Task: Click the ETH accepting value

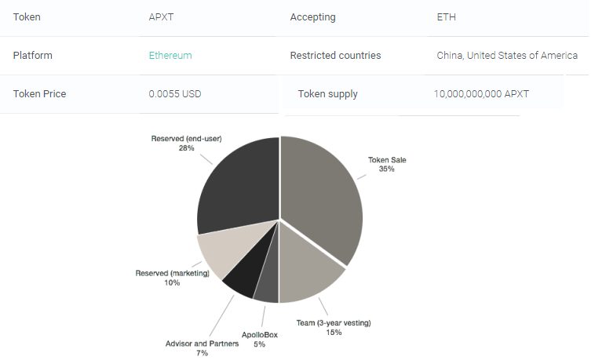Action: pyautogui.click(x=446, y=17)
